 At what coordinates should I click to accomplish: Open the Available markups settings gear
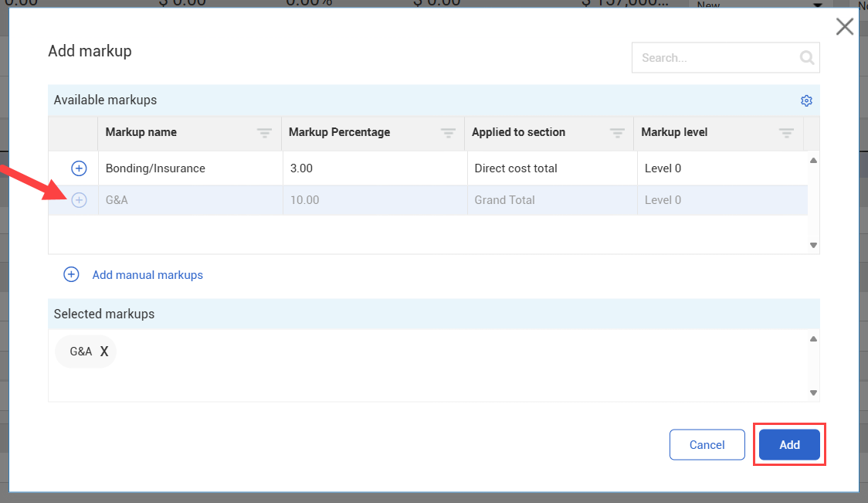806,100
